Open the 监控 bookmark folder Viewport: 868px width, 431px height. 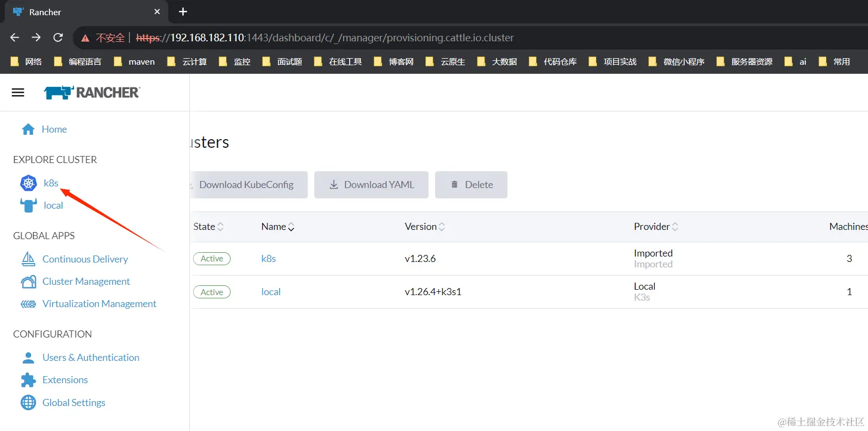point(235,61)
